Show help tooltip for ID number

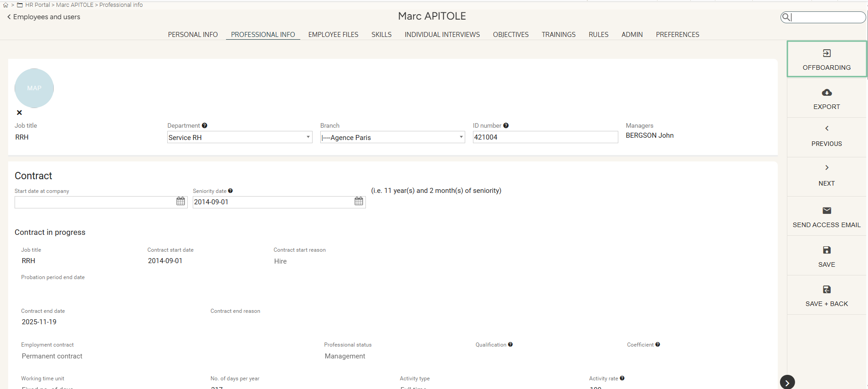pos(506,126)
